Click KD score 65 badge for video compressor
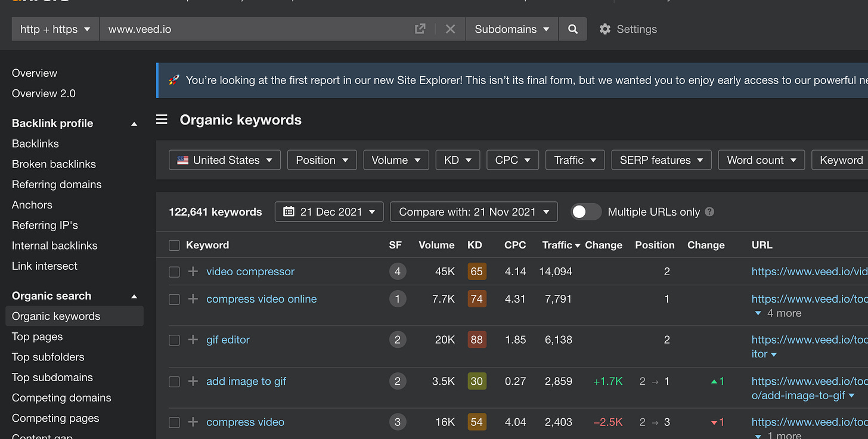 tap(477, 272)
